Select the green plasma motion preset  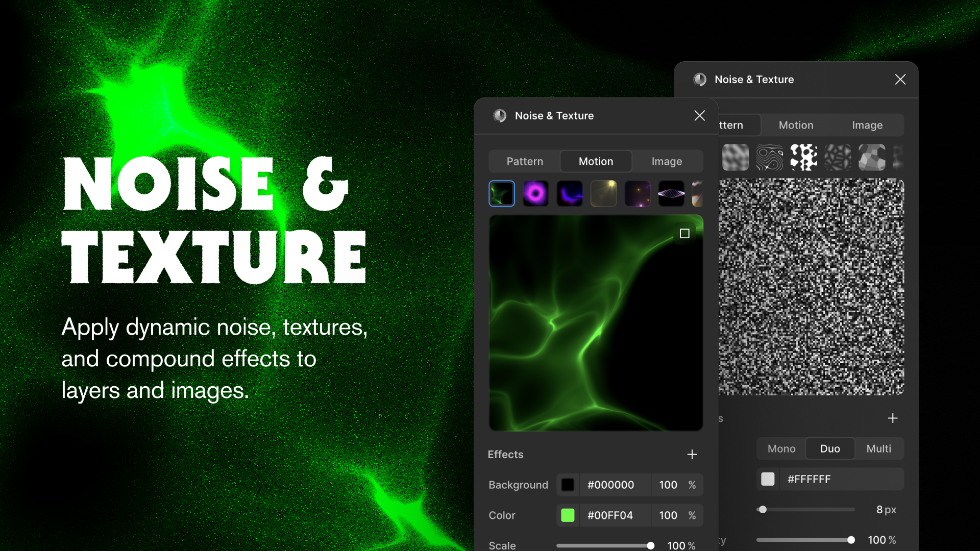click(502, 193)
